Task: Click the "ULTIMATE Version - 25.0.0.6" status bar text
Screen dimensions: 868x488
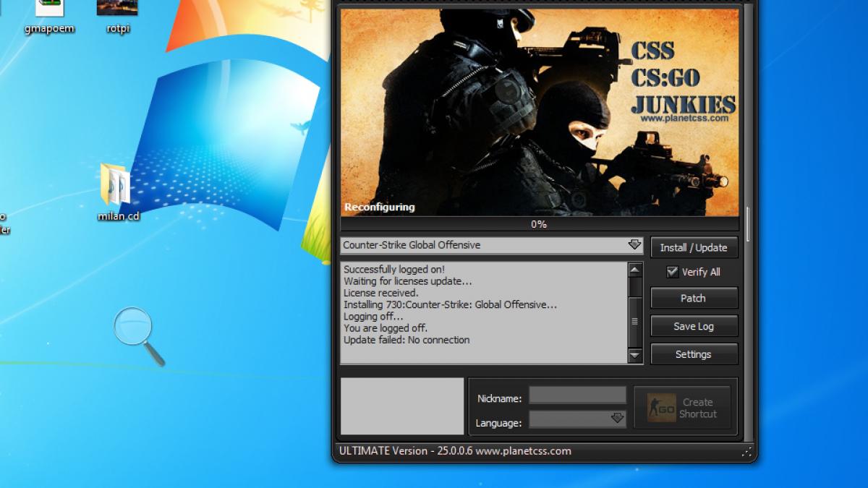Action: tap(406, 451)
